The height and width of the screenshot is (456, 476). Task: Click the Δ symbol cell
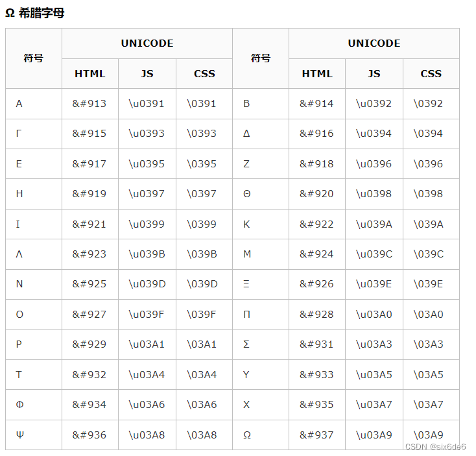coord(261,134)
